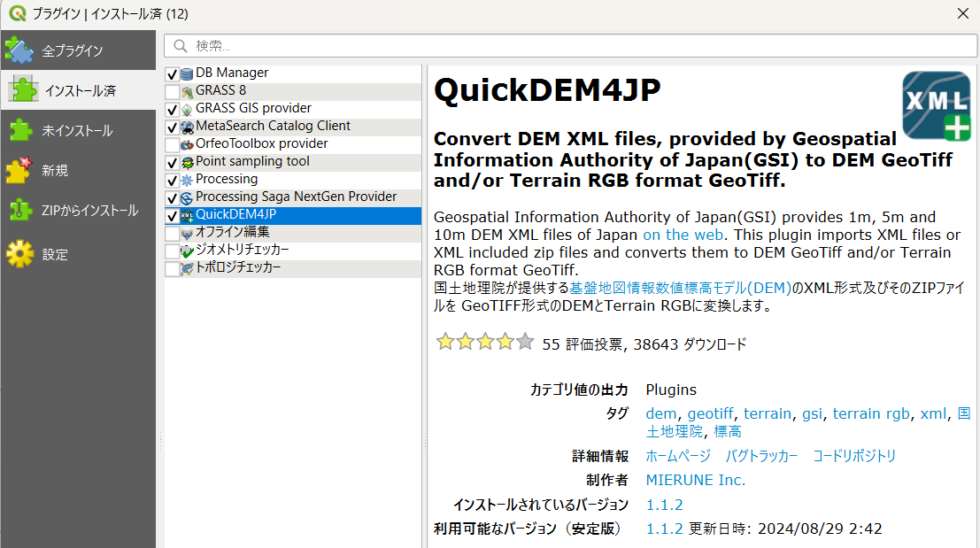Click the 新規 starred puzzle icon

19,170
